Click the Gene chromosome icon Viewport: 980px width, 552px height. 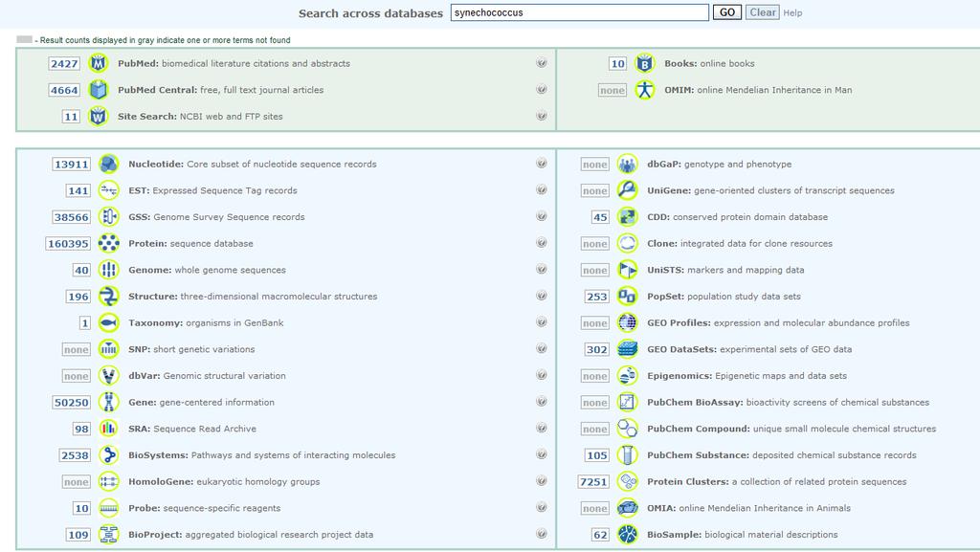pos(109,402)
